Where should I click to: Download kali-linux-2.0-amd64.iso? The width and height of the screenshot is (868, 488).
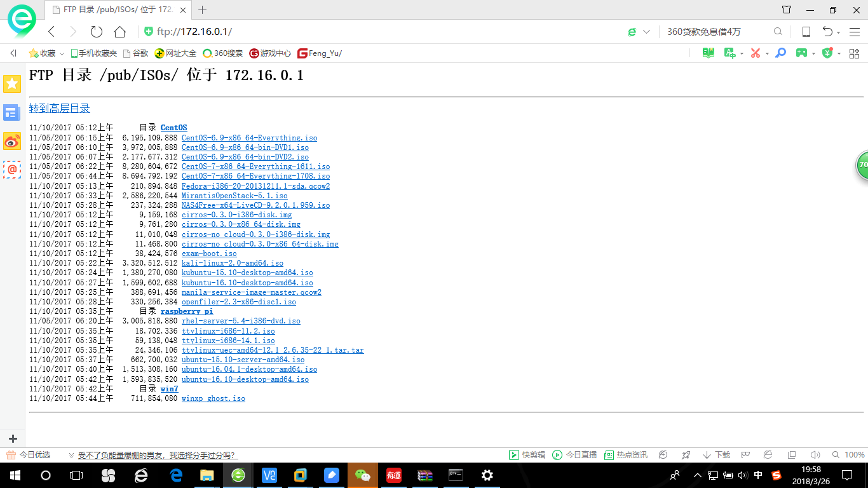(233, 263)
